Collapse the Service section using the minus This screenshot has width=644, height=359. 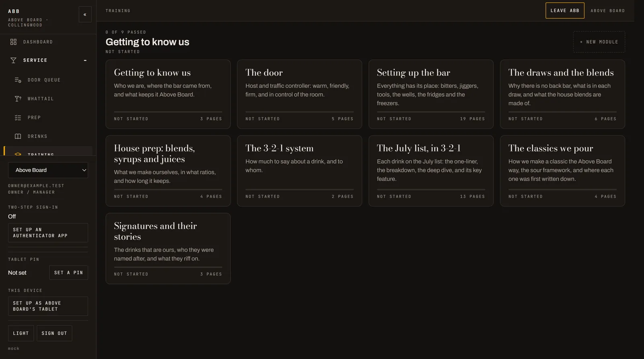coord(85,60)
